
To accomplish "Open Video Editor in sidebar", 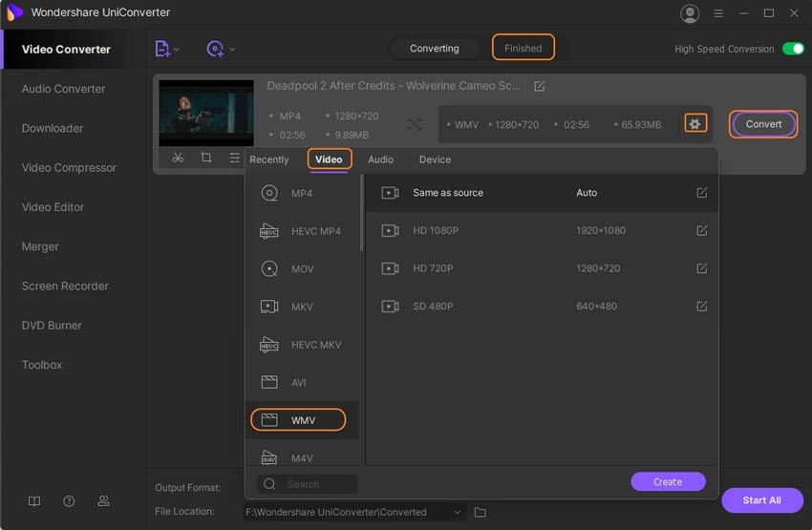I will pos(53,207).
